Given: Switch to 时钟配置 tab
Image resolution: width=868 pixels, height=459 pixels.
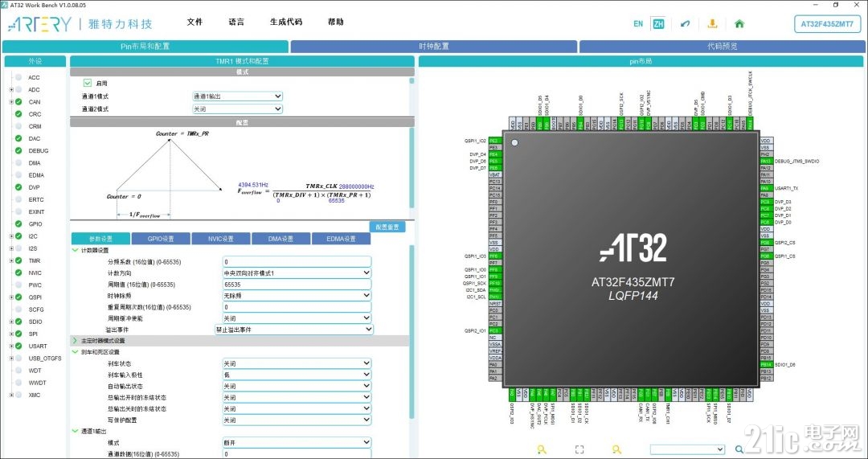Looking at the screenshot, I should click(433, 47).
